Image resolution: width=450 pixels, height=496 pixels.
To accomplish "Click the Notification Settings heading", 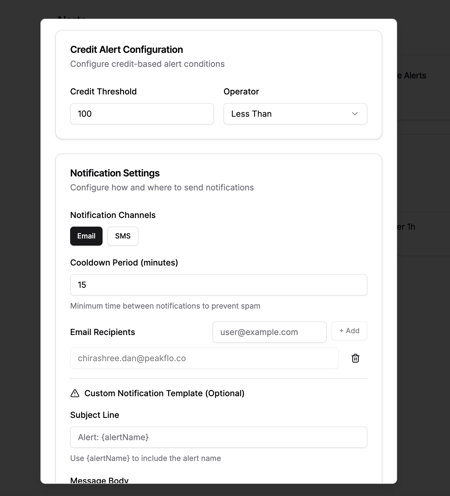I will (115, 173).
